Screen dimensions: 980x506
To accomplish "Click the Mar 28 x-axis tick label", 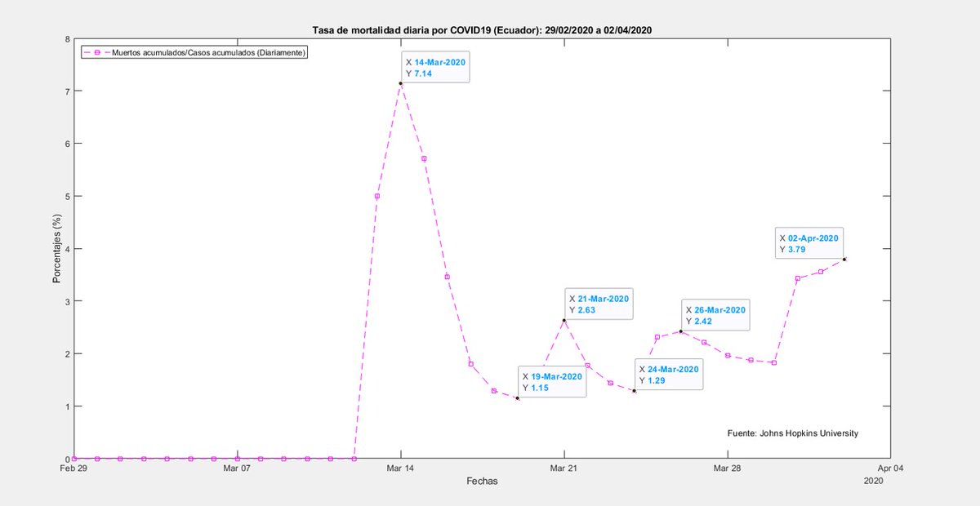I will coord(727,468).
